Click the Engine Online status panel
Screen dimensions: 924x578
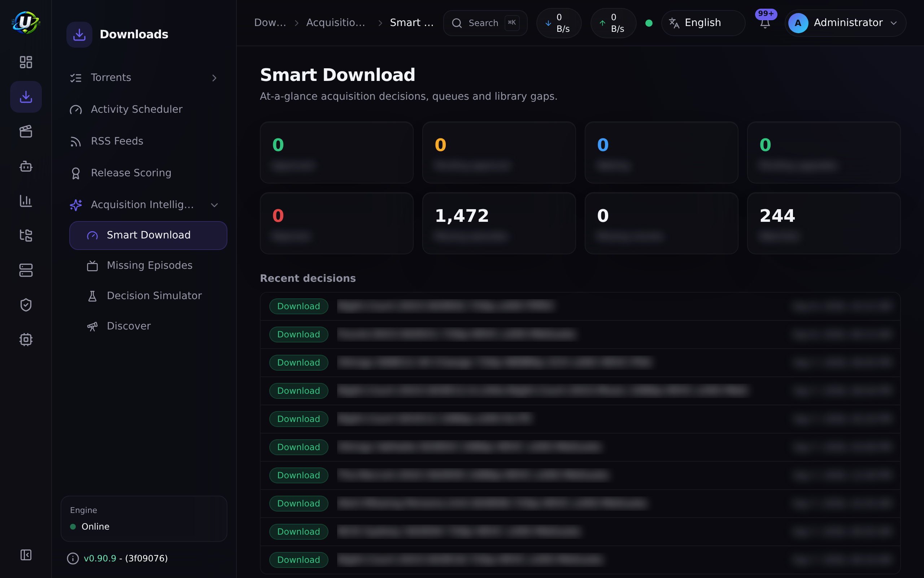point(144,519)
